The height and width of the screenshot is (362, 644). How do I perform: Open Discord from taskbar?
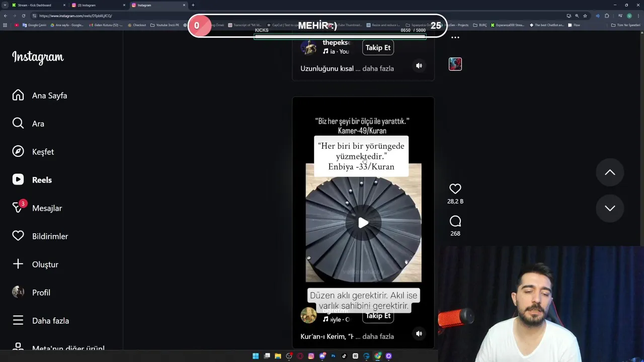[322, 356]
